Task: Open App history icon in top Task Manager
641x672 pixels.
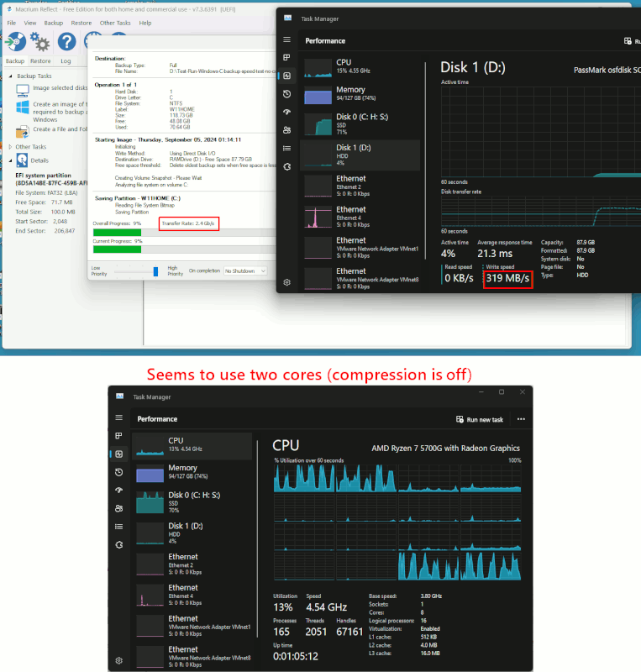Action: (286, 94)
